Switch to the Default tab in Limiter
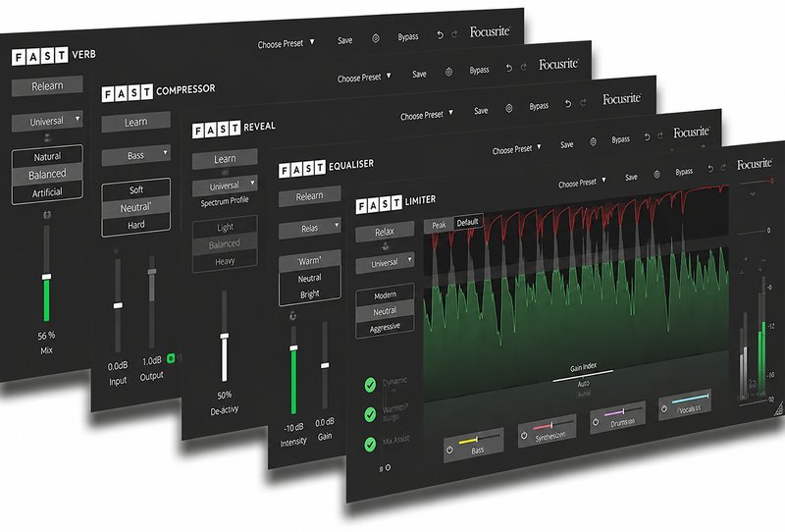Screen dimensions: 785x532 coord(468,222)
